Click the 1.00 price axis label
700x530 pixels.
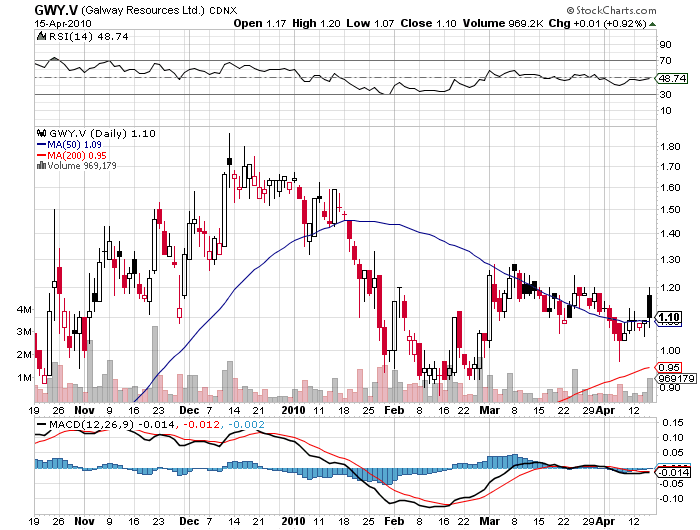pyautogui.click(x=671, y=351)
